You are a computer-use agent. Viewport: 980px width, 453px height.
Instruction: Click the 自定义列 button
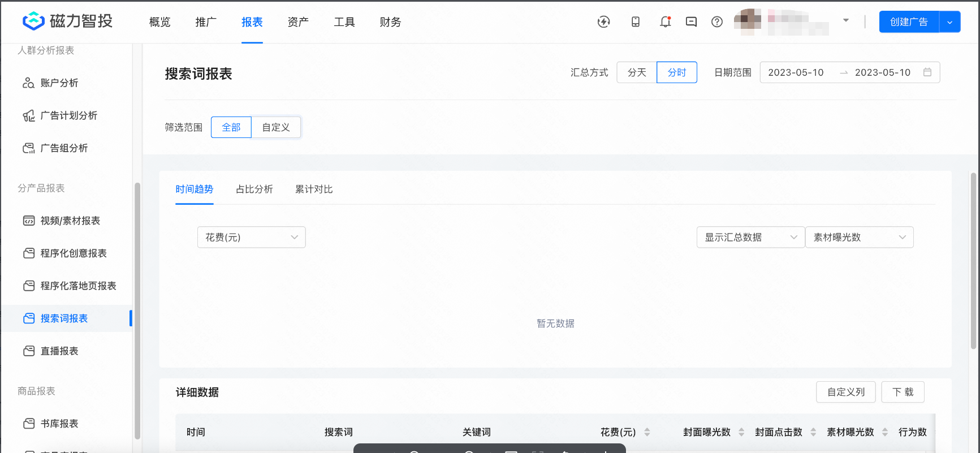point(846,392)
